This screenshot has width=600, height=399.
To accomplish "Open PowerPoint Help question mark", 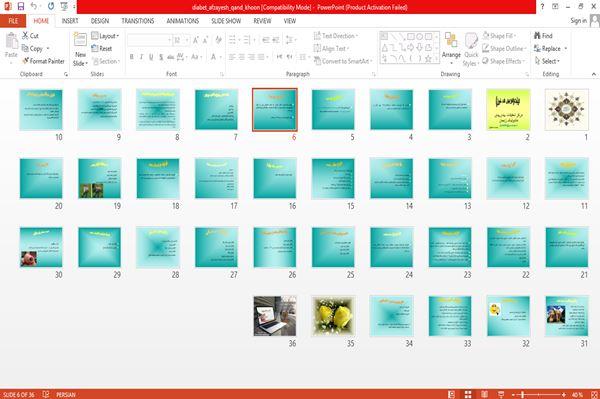I will (542, 7).
